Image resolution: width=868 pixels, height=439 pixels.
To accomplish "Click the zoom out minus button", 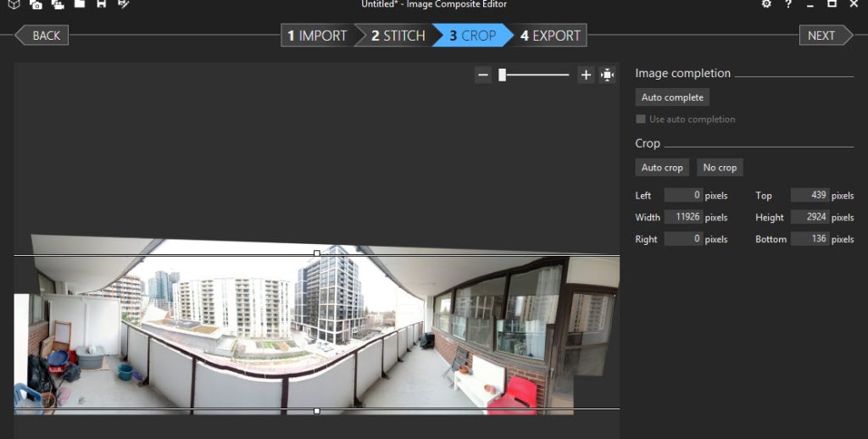I will coord(483,75).
